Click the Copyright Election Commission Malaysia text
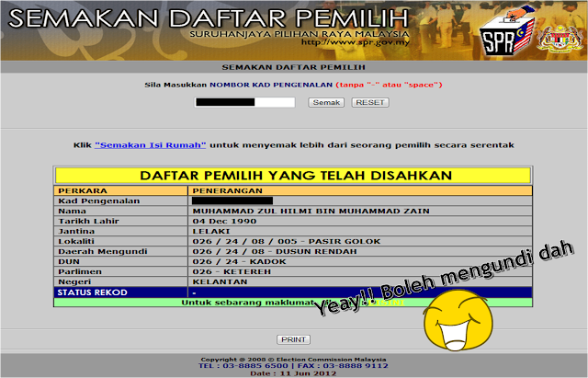 point(293,360)
